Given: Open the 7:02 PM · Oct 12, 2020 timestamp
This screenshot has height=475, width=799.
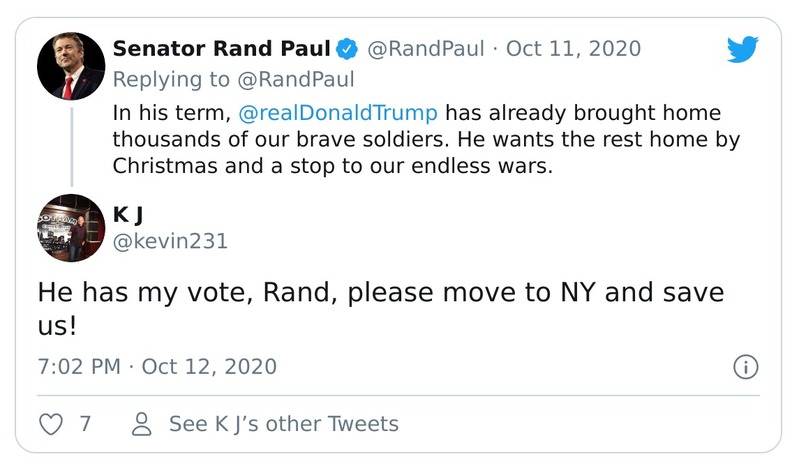Looking at the screenshot, I should (157, 366).
